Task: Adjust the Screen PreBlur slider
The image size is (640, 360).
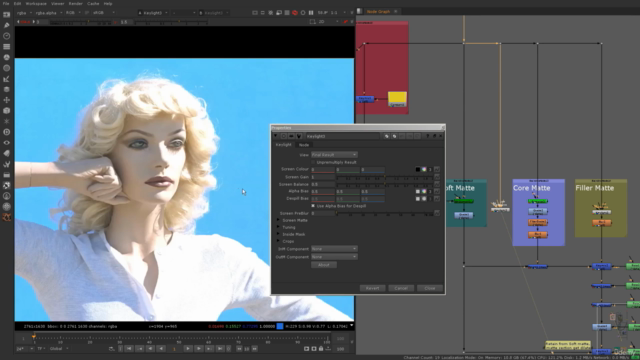Action: 384,213
